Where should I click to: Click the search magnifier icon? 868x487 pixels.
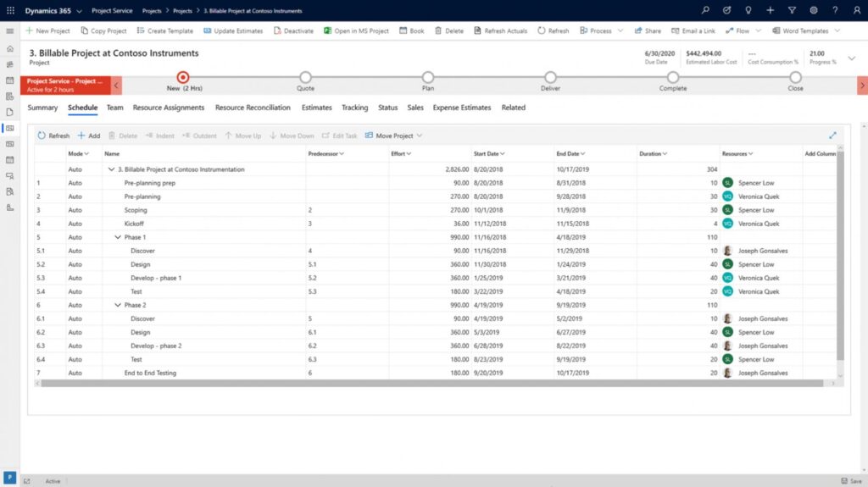(x=705, y=10)
